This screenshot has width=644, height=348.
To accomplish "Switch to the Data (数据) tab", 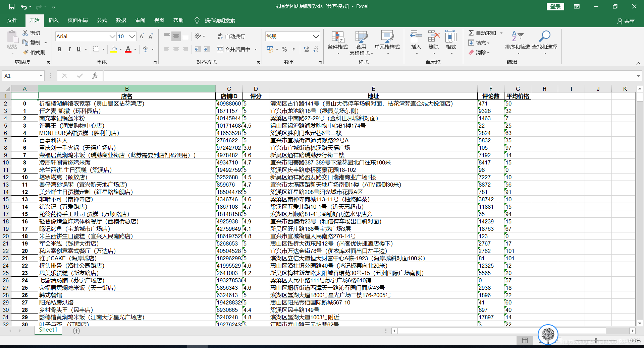I will [121, 20].
